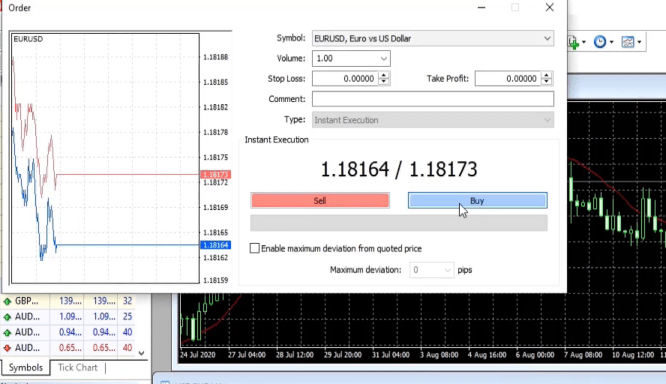Minimize the Order window

pos(481,8)
